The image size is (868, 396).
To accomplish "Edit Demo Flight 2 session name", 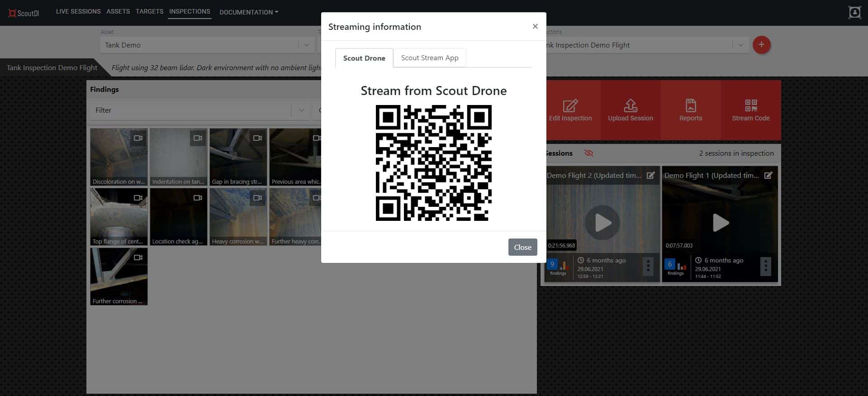I will tap(650, 175).
